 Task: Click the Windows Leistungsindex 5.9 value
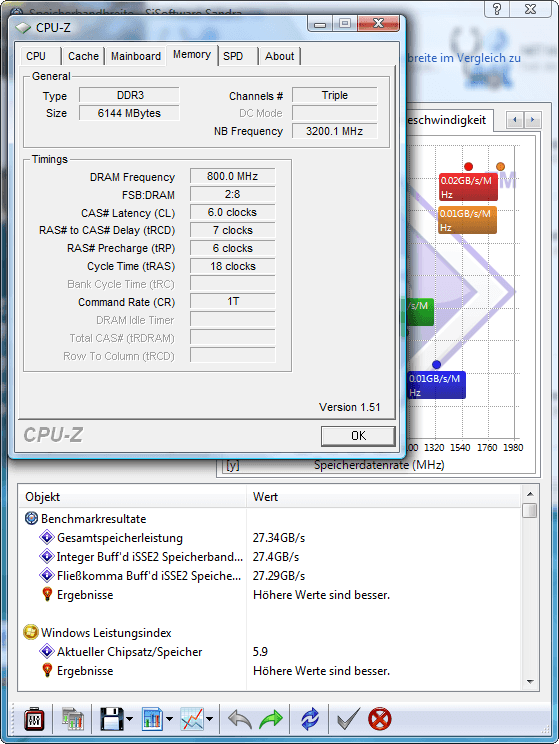pos(260,651)
